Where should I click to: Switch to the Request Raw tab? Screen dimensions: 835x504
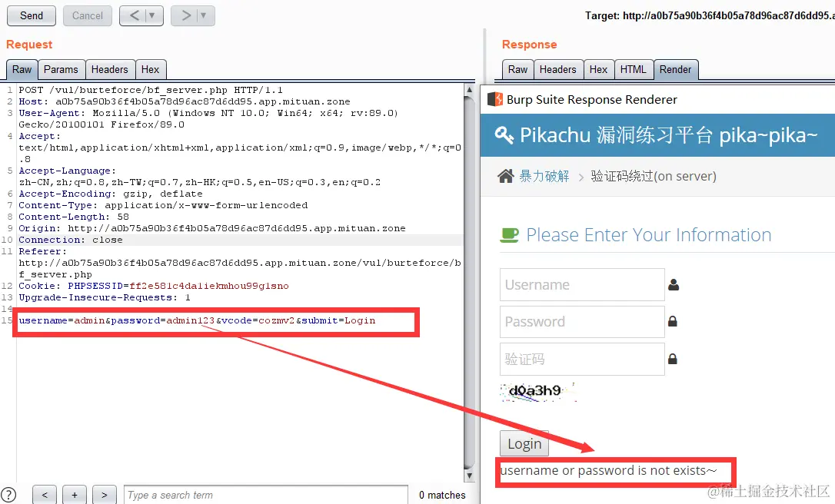click(22, 70)
